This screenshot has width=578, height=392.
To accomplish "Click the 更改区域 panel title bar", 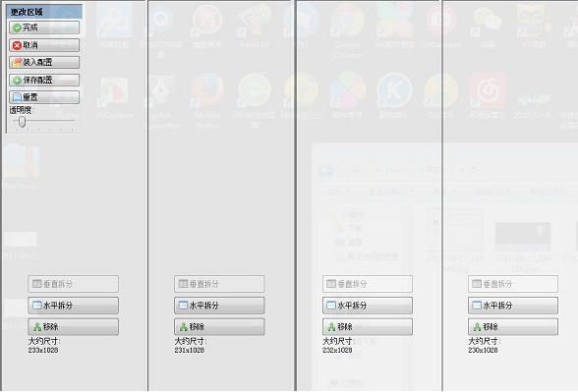I will [x=44, y=12].
